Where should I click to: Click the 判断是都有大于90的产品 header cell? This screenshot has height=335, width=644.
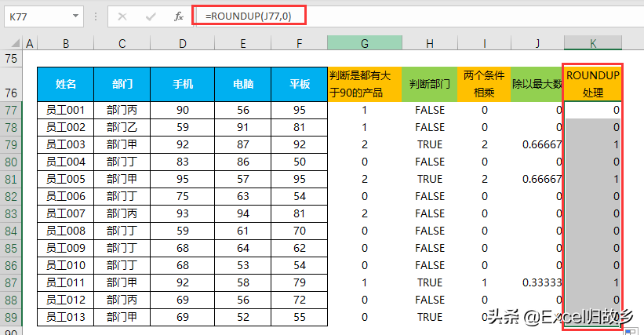[364, 84]
